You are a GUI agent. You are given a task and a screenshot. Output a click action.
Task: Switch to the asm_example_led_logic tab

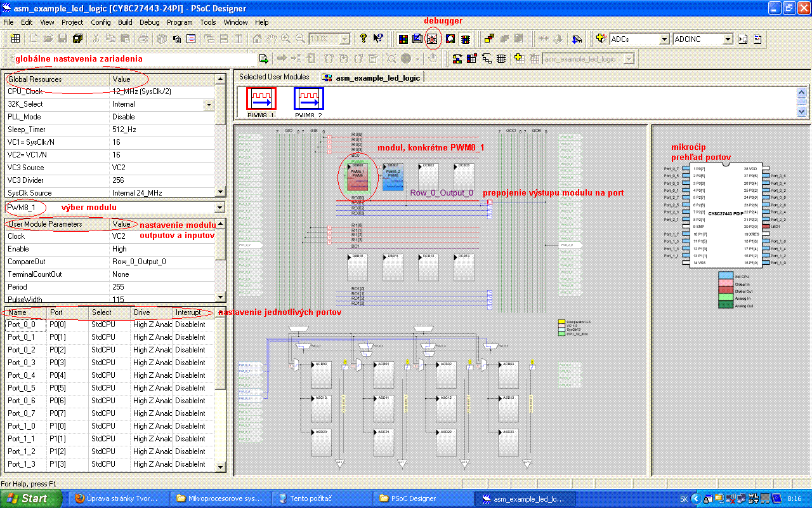(x=370, y=78)
